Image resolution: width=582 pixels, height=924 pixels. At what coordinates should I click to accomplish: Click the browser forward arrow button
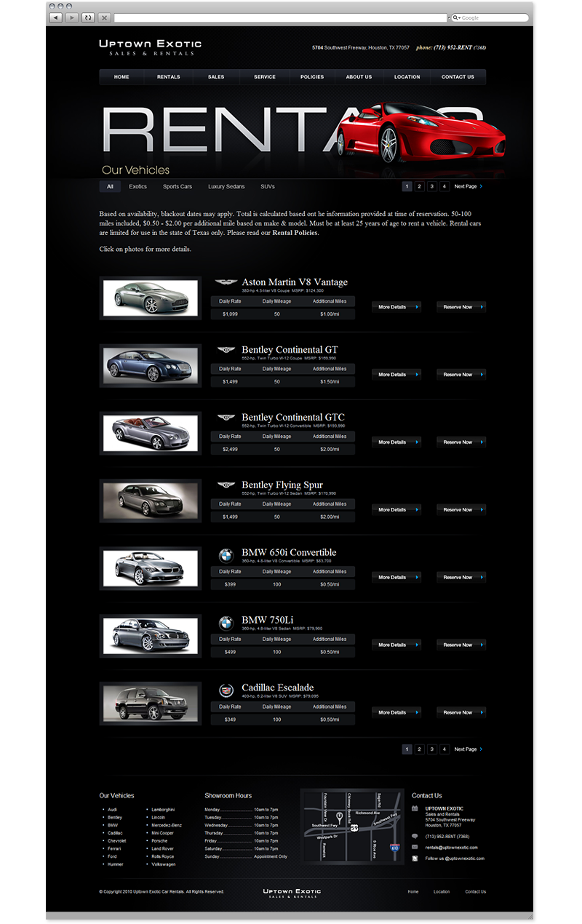coord(71,17)
